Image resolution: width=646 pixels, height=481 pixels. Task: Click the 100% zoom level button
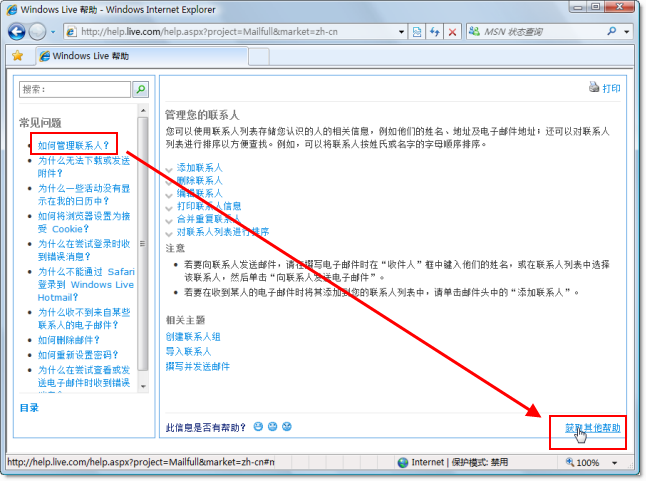[x=583, y=462]
